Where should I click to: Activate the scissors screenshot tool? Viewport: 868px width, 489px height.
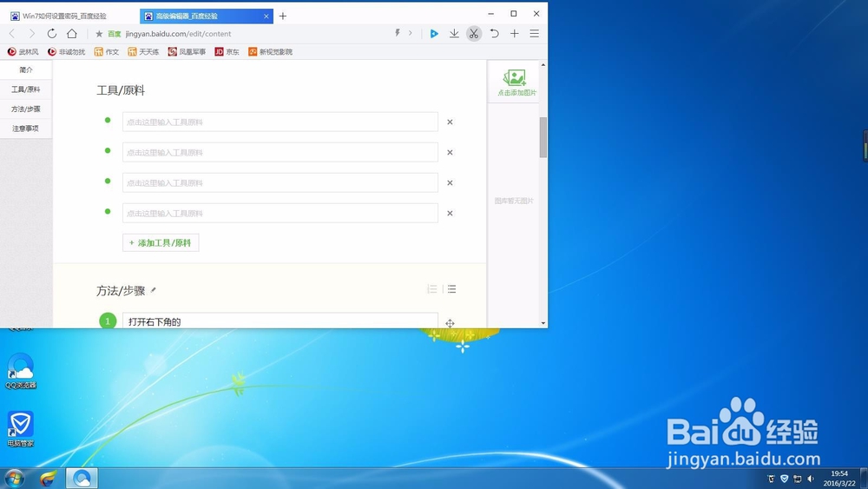point(474,34)
